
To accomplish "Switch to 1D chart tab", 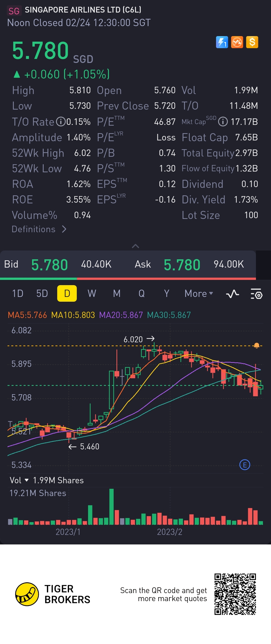I will click(18, 293).
